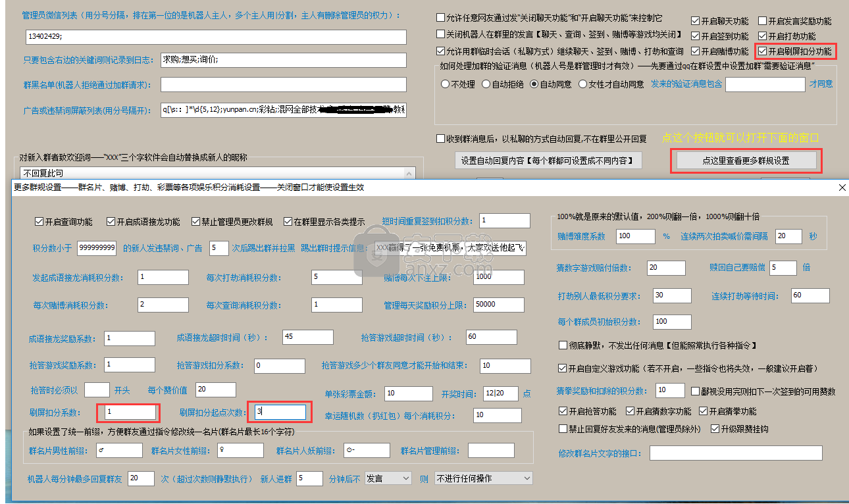The image size is (849, 504).
Task: Select 自动拒绝 radio option
Action: (486, 84)
